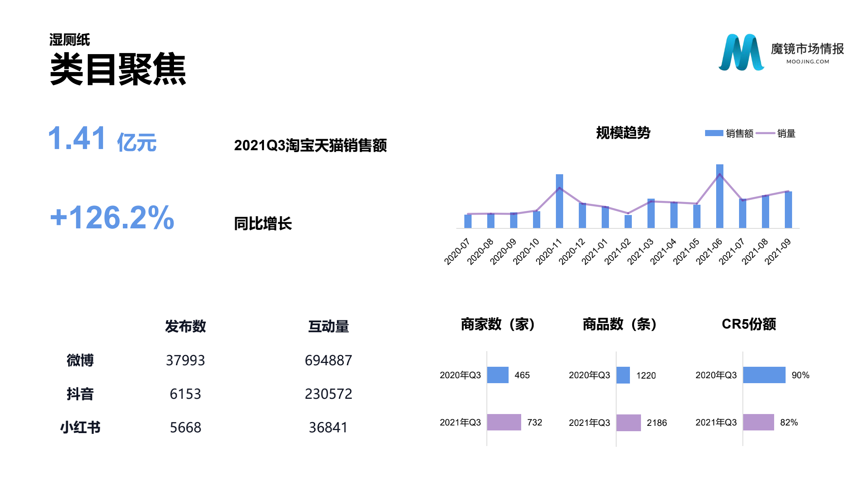
Task: Click the 规模趋势 chart title
Action: pyautogui.click(x=623, y=133)
